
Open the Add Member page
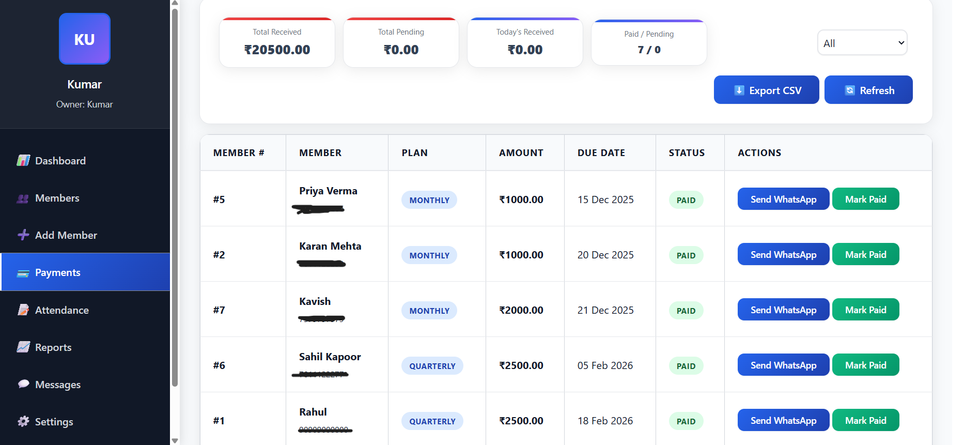pyautogui.click(x=85, y=235)
